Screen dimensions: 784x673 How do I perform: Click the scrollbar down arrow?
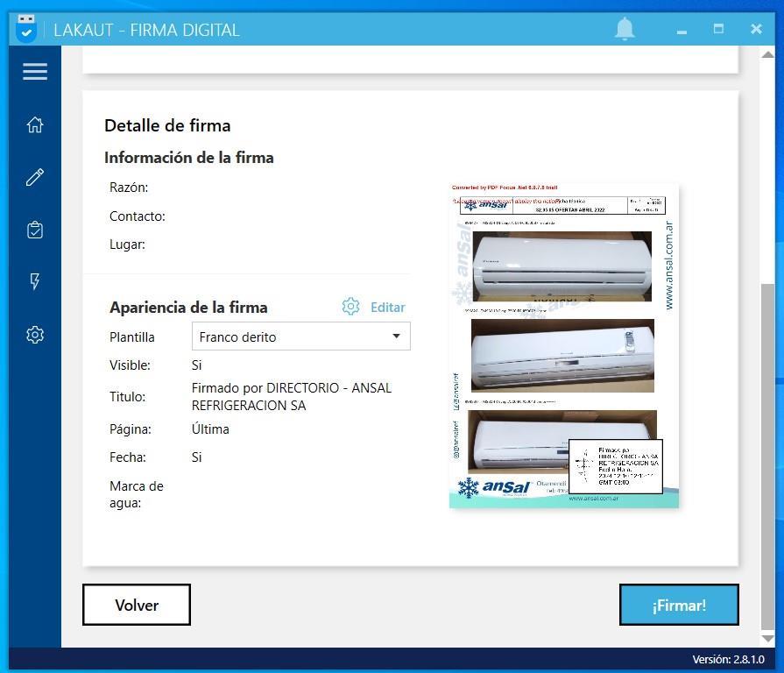click(768, 639)
